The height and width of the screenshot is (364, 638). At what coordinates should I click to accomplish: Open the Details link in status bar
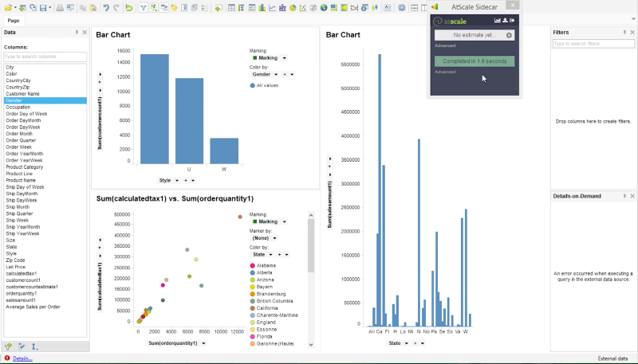22,358
